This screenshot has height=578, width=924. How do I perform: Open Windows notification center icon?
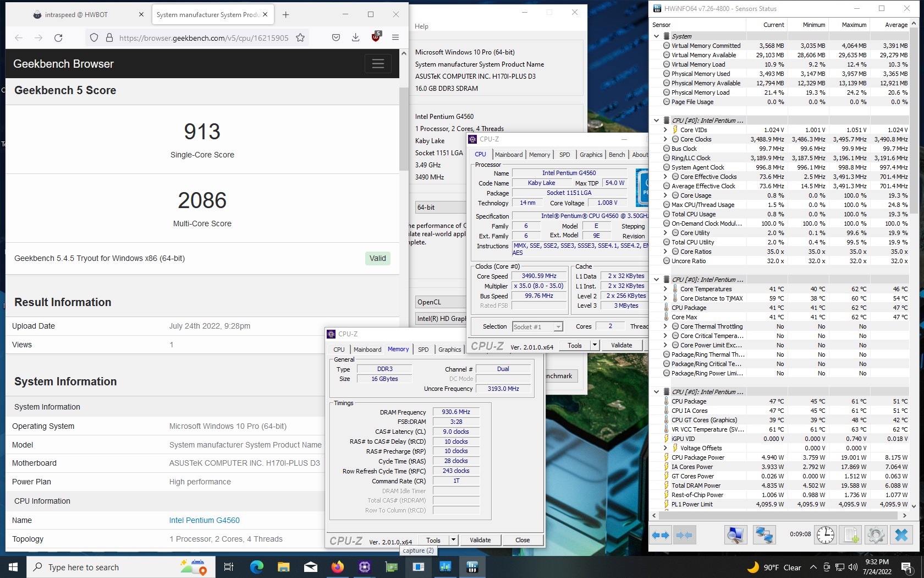907,567
